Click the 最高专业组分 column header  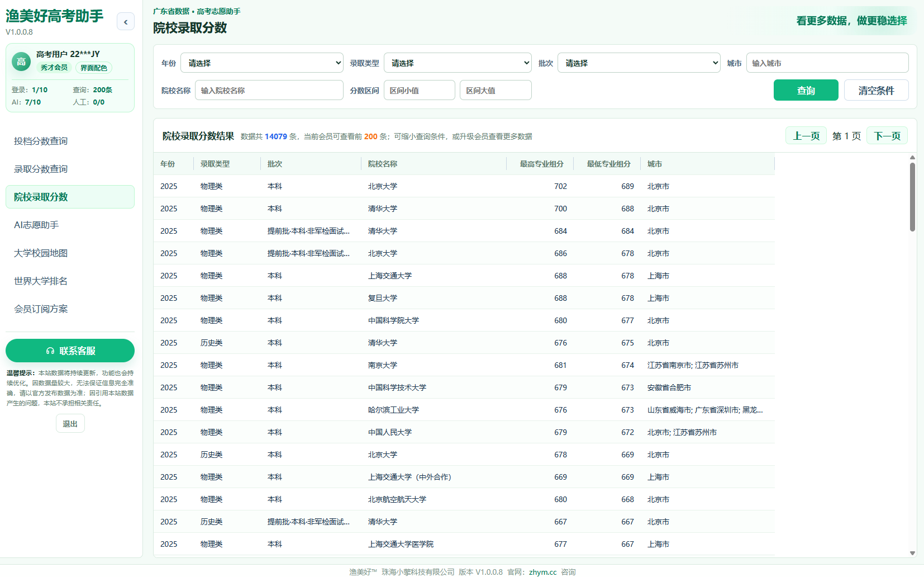[541, 164]
